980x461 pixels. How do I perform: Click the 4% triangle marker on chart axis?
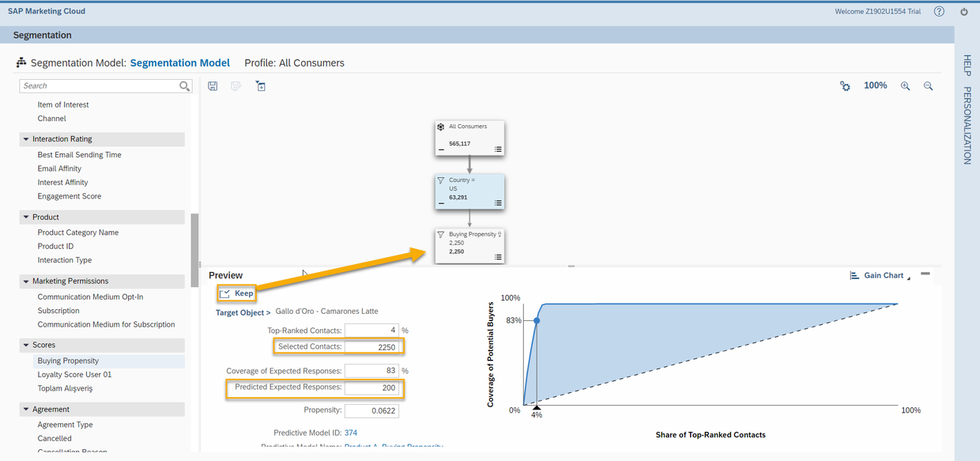(x=537, y=406)
